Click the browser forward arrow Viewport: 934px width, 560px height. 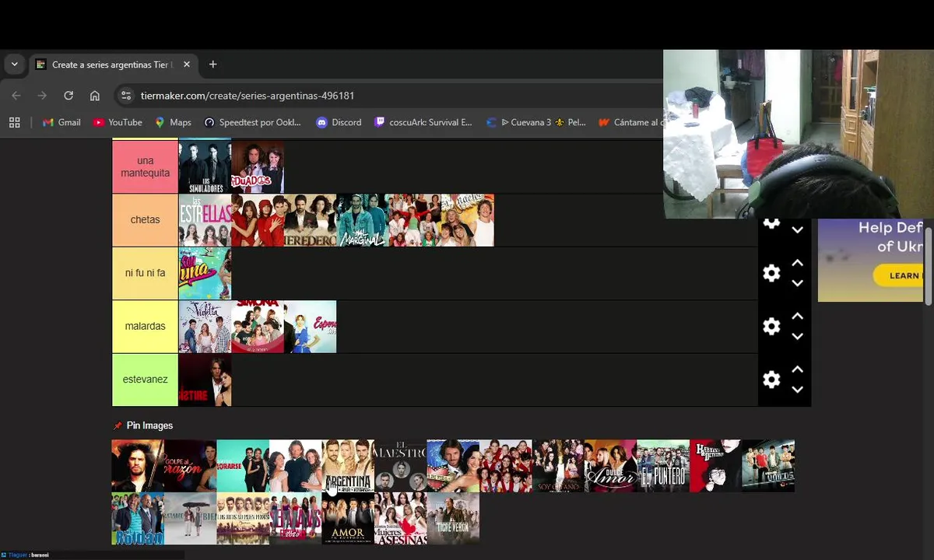point(42,96)
